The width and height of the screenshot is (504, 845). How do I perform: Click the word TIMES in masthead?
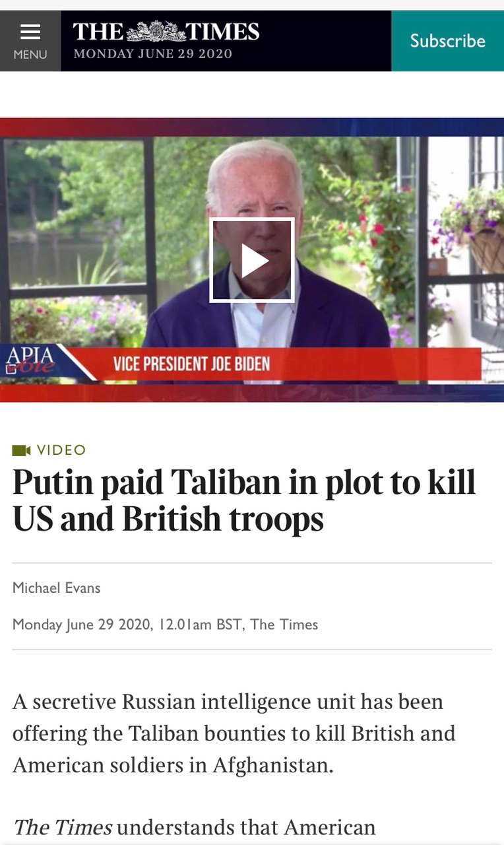[x=222, y=32]
